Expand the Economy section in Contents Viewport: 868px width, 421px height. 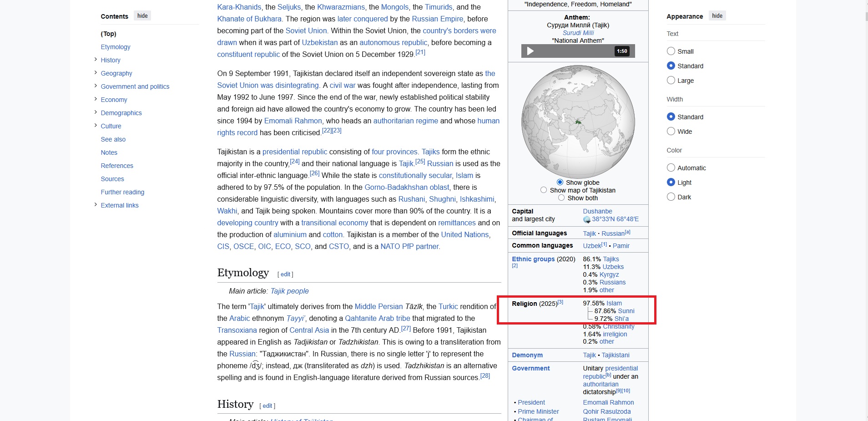(96, 99)
